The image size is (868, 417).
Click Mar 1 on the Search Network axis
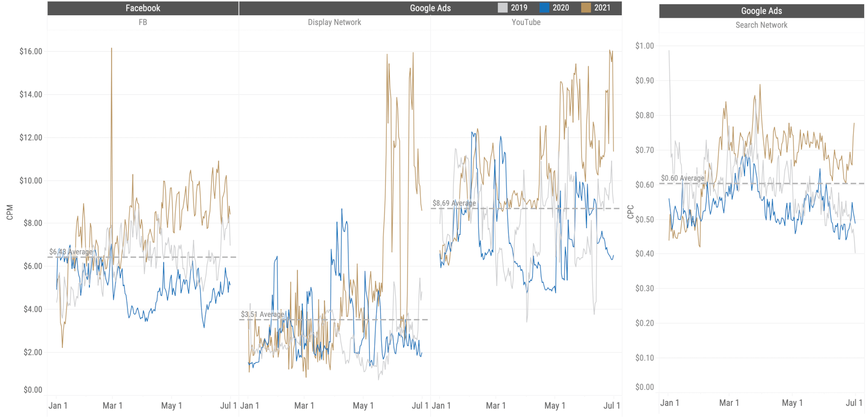(729, 403)
